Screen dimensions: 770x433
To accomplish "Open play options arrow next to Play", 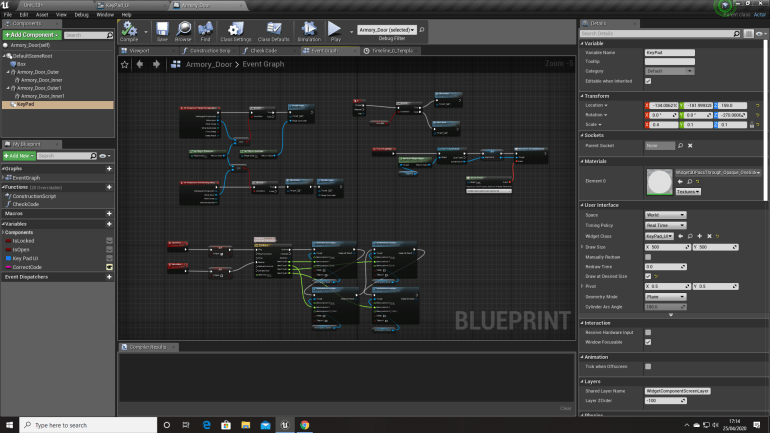I will tap(351, 31).
